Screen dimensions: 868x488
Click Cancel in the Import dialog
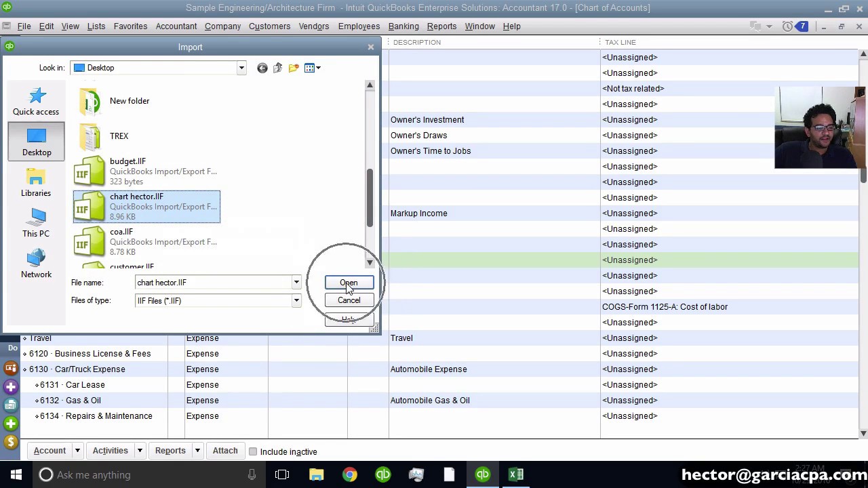click(x=349, y=300)
